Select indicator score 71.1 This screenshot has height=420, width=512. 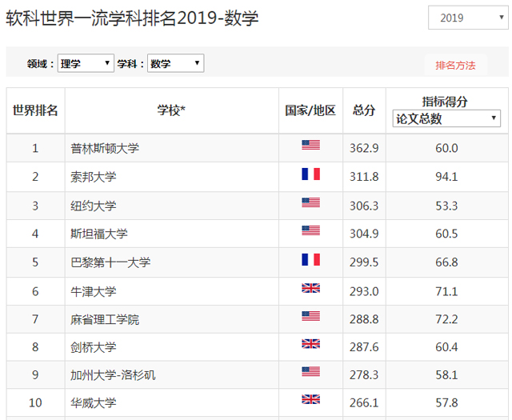point(446,291)
